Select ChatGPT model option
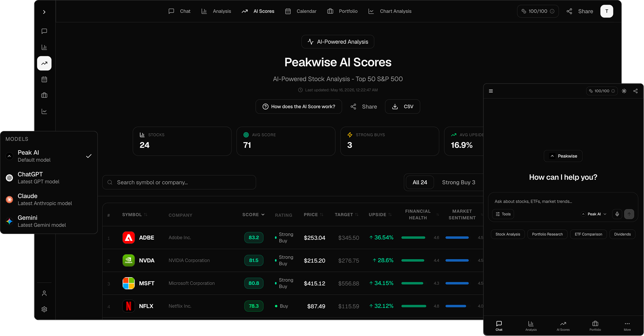644x336 pixels. click(x=49, y=178)
